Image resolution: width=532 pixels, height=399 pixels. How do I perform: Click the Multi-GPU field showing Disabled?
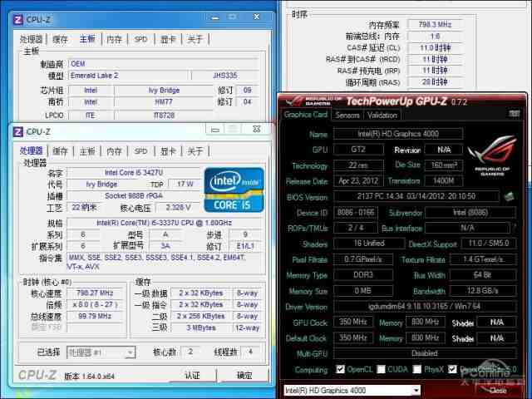click(425, 352)
